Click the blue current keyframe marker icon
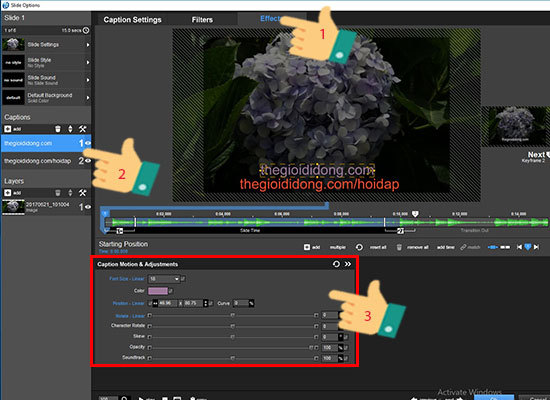The image size is (550, 400). click(x=528, y=247)
